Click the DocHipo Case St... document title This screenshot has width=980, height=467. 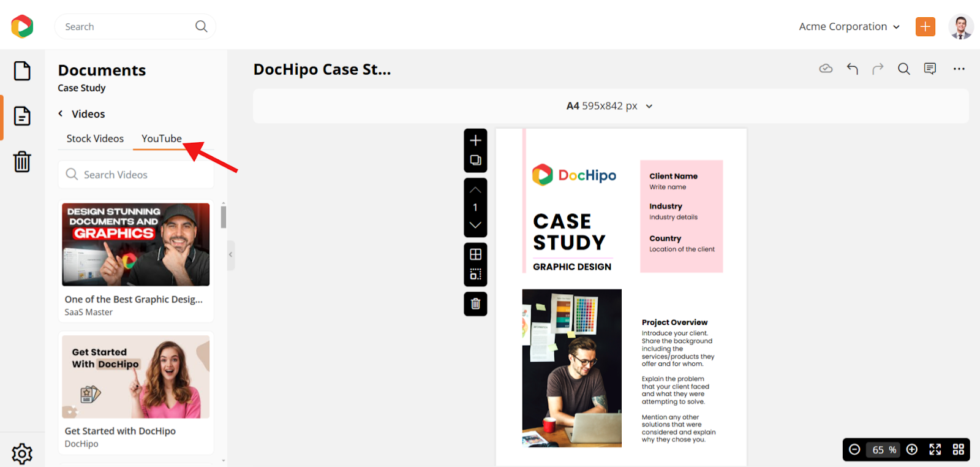click(322, 69)
